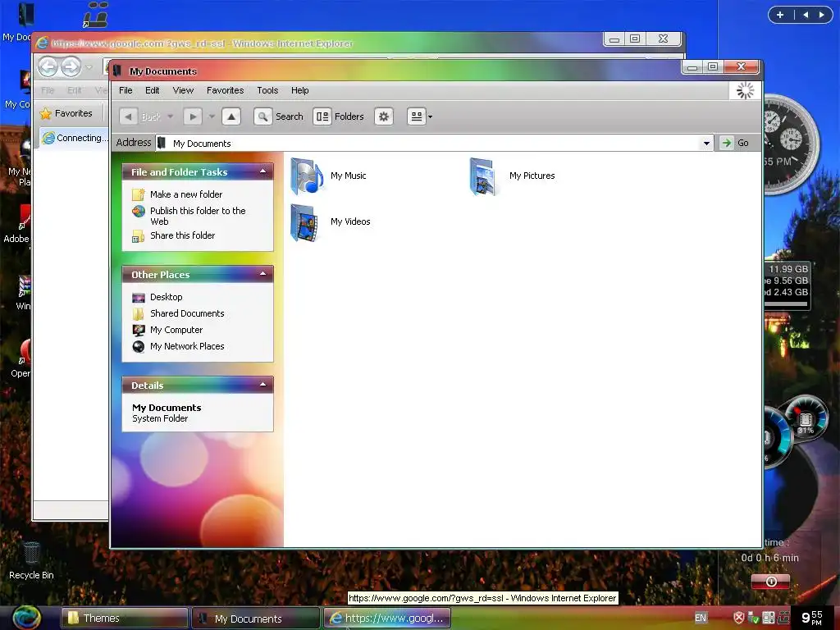Open Shared Documents link
840x630 pixels.
tap(187, 313)
